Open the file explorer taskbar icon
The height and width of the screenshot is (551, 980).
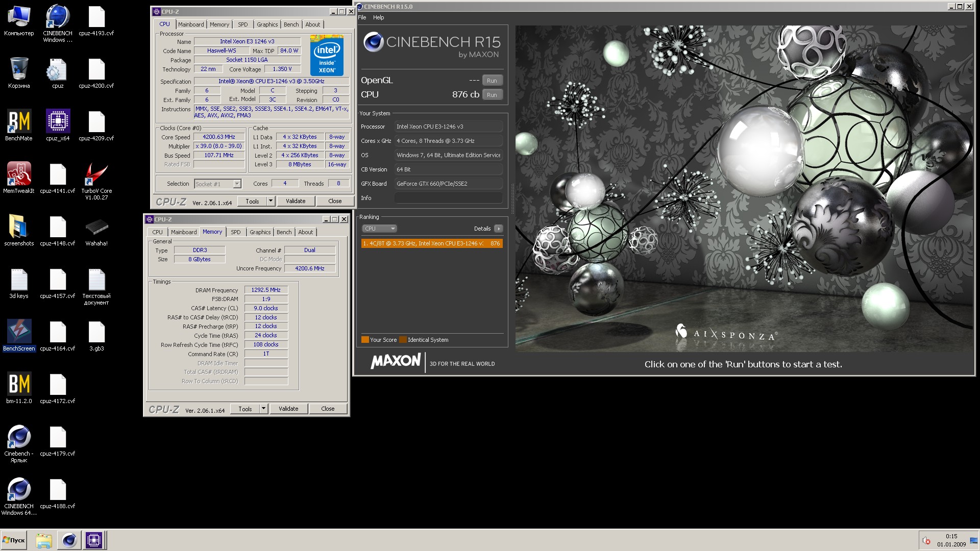point(44,540)
